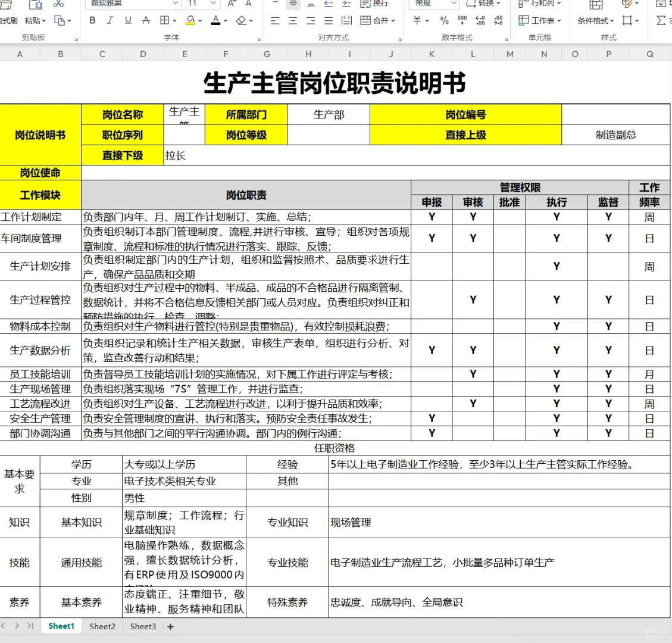Screen dimensions: 672x643
Task: Select the increase decimal places icon
Action: click(479, 20)
